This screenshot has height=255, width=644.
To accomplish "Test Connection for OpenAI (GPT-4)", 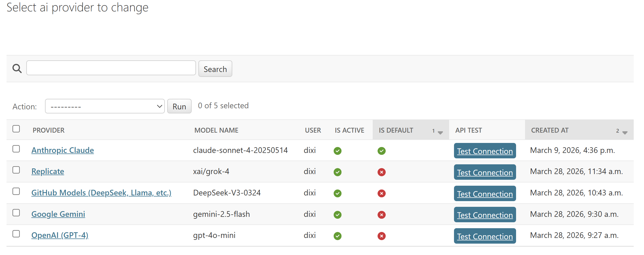I will pos(485,236).
